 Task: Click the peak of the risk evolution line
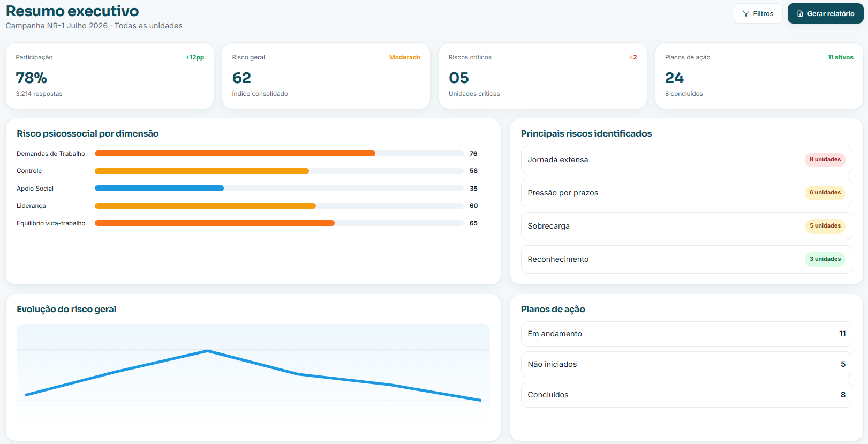208,351
